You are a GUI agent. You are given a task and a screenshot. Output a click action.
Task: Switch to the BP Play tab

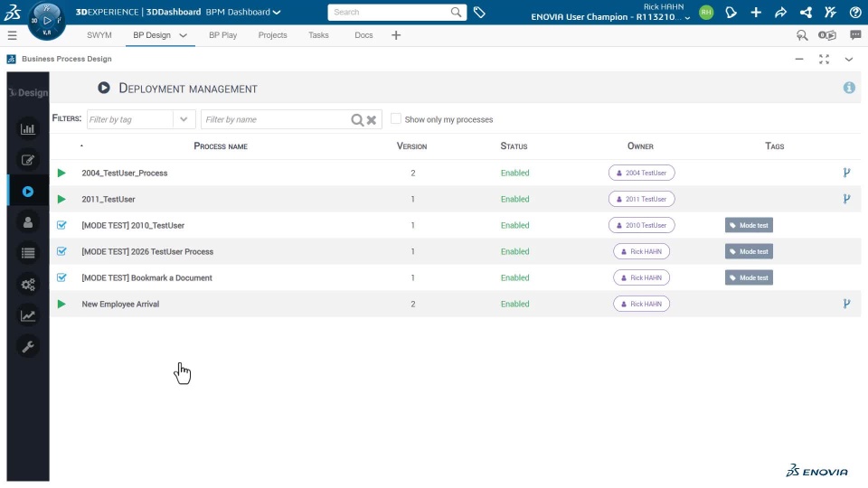click(222, 35)
